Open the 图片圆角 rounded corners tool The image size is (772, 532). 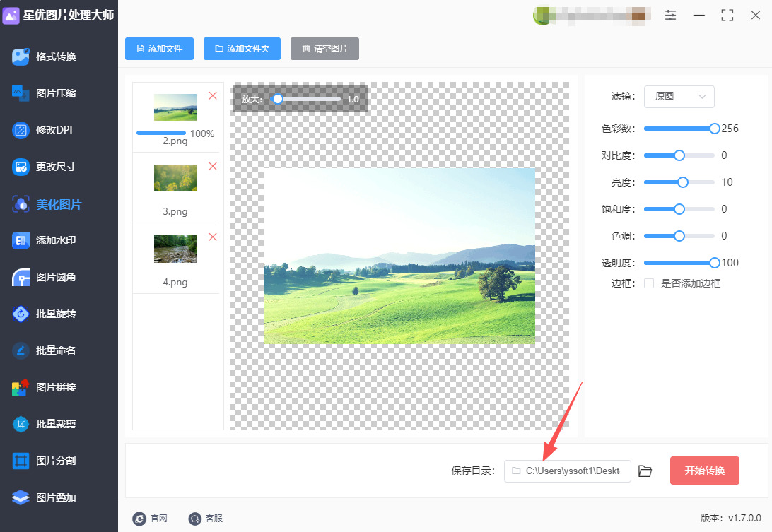(45, 277)
